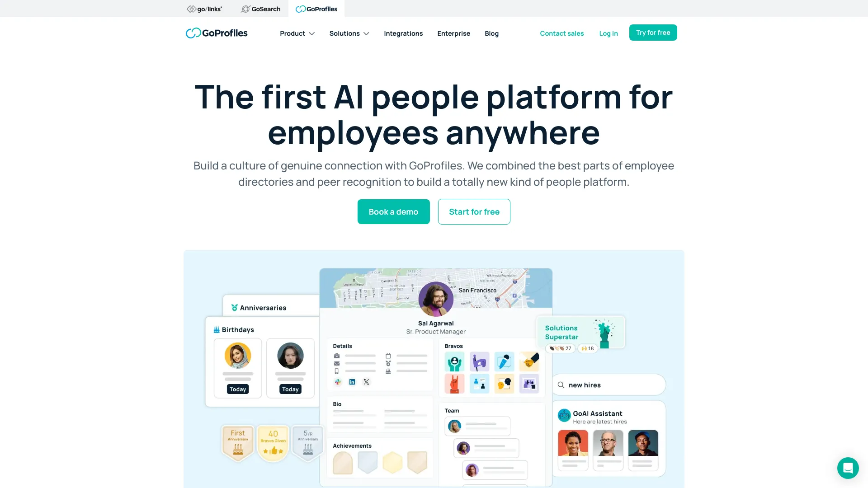
Task: Click the Book a demo button
Action: point(393,211)
